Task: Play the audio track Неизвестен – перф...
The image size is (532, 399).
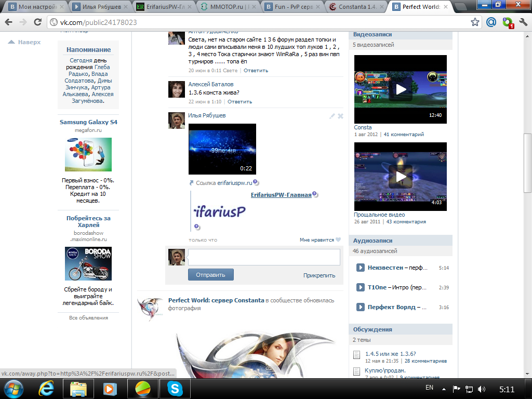Action: 360,268
